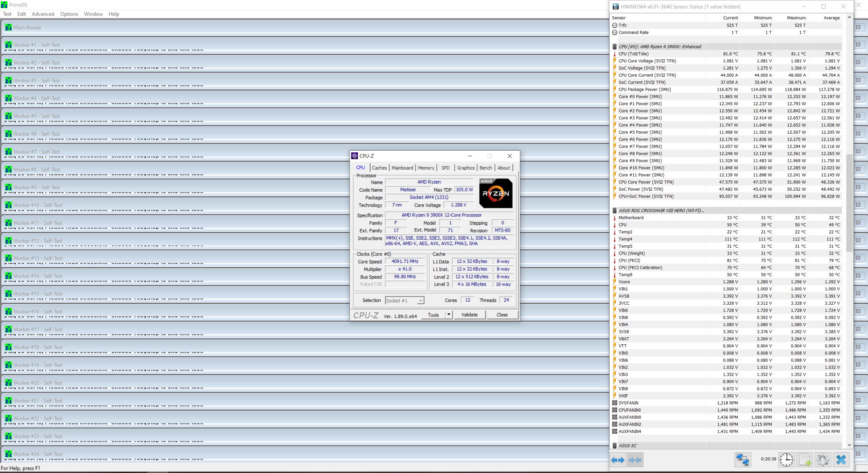This screenshot has height=473, width=868.
Task: Click the Current column header
Action: (723, 18)
